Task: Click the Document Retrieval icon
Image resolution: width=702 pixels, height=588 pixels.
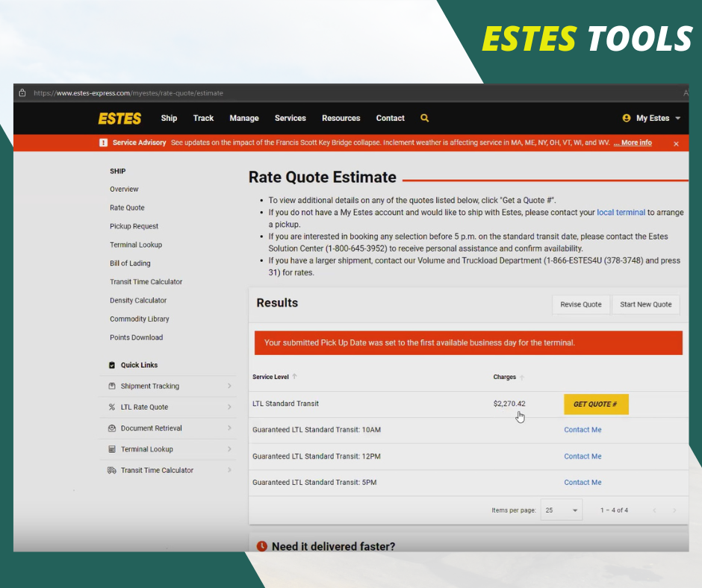Action: tap(112, 428)
